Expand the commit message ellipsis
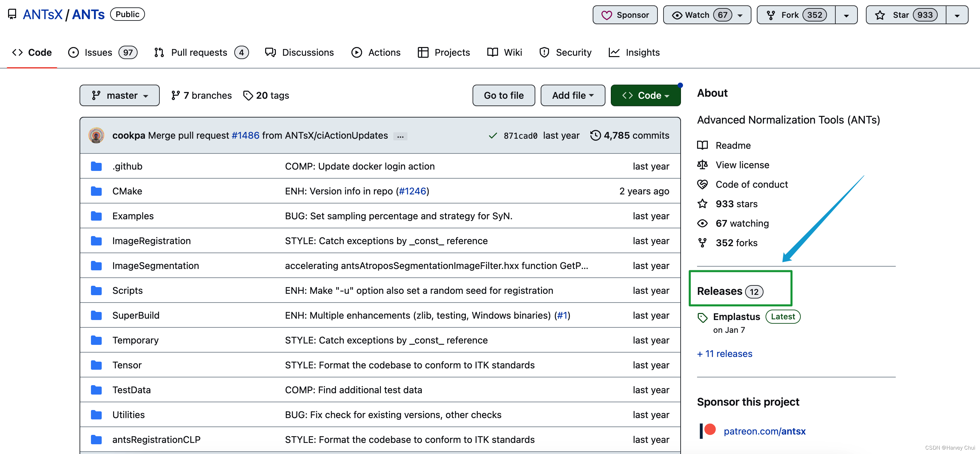The image size is (980, 454). 400,136
